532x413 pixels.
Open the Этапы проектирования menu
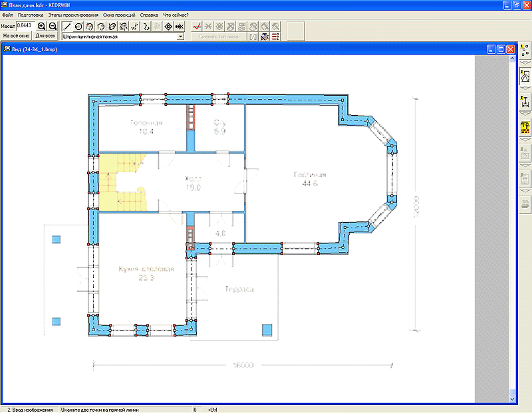point(73,15)
